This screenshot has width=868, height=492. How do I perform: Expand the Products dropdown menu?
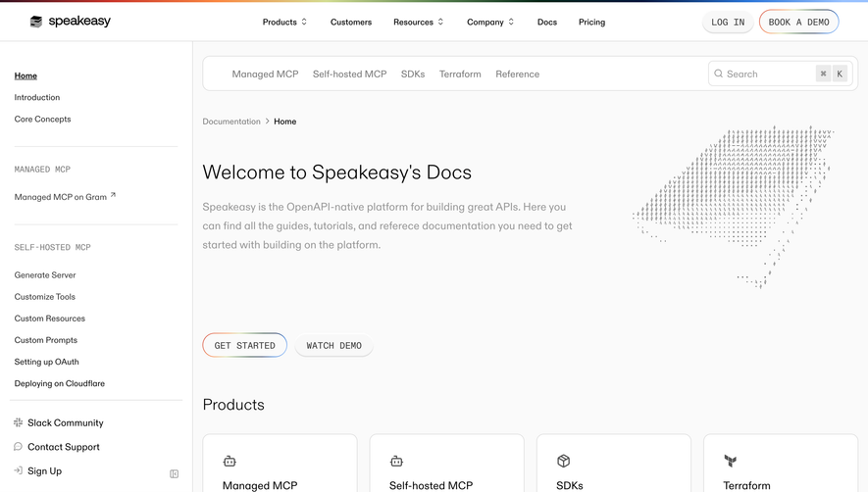284,23
